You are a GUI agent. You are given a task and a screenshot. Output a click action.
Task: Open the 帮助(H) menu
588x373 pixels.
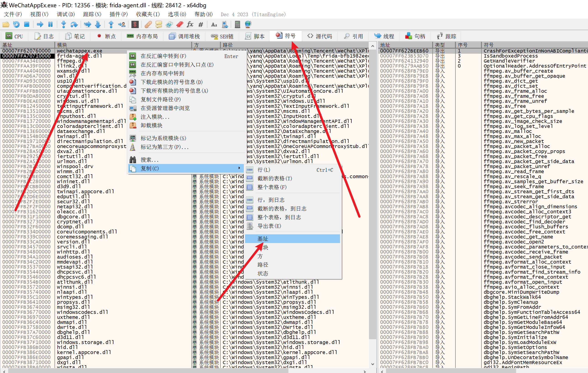click(x=203, y=14)
